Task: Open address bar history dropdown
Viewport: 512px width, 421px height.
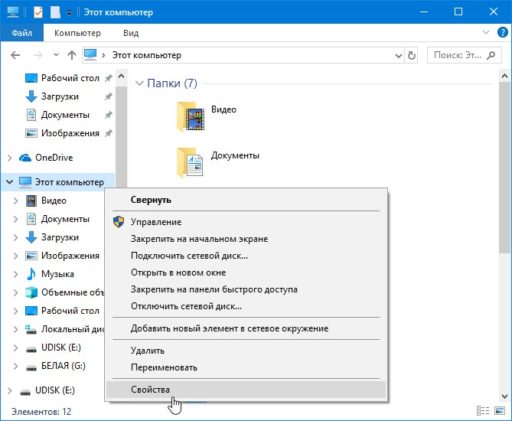Action: (x=398, y=55)
